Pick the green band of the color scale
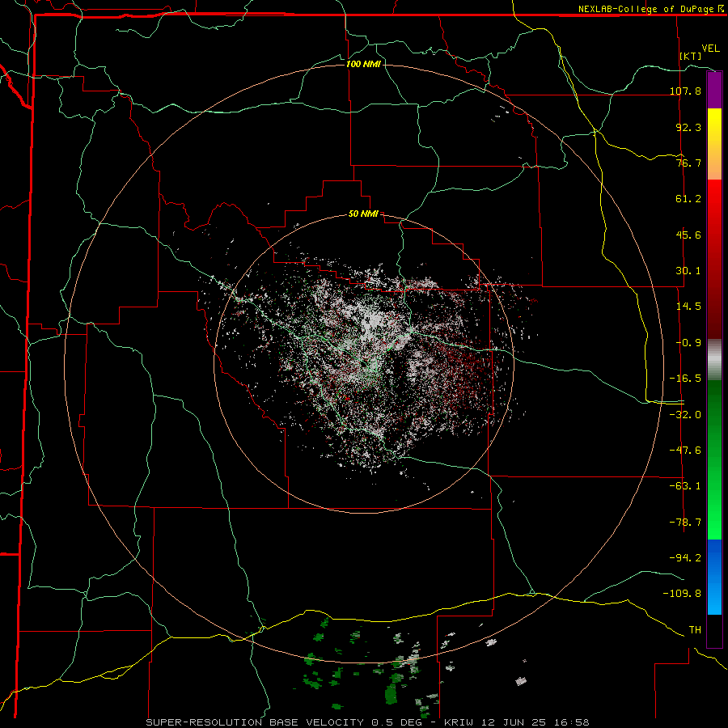Screen dimensions: 728x728 (714, 459)
